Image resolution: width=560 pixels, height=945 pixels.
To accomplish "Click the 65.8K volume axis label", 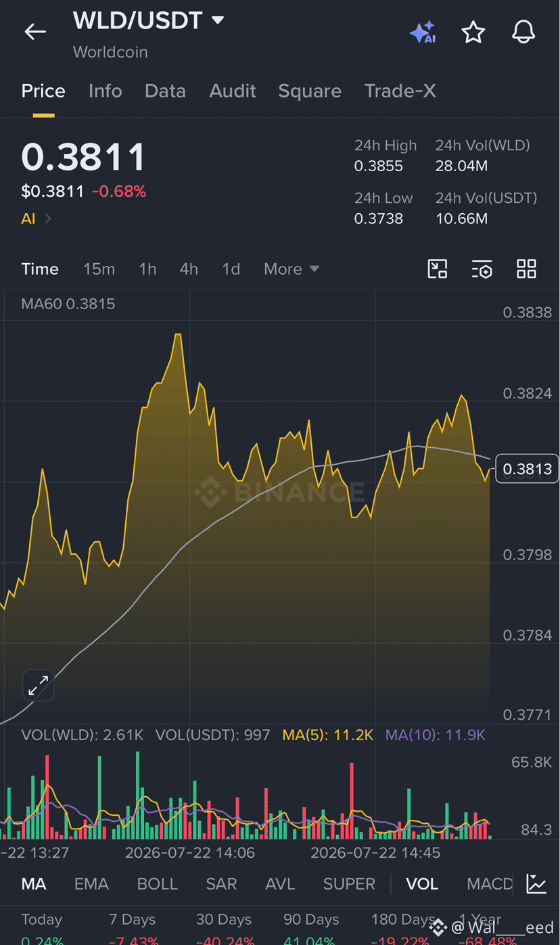I will tap(532, 762).
